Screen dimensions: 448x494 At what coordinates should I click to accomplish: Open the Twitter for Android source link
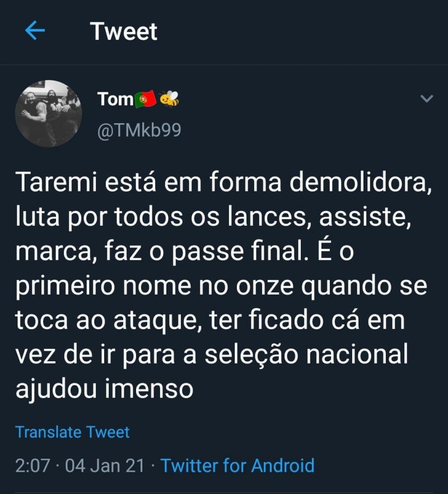click(x=237, y=465)
